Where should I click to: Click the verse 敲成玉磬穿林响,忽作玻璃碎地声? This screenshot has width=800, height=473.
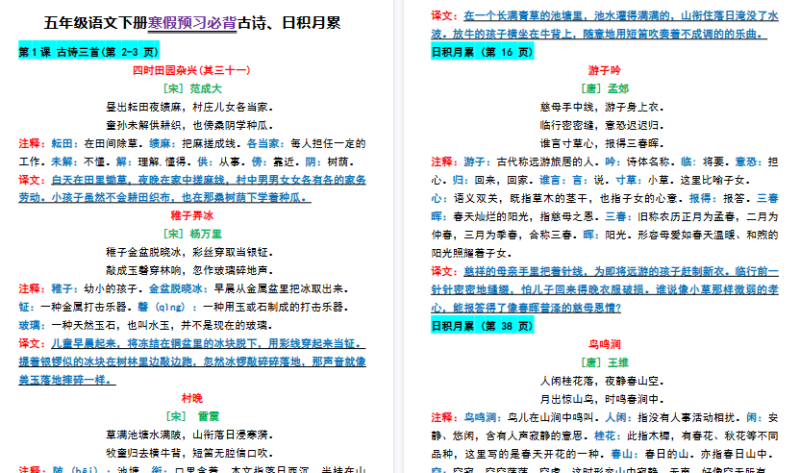(x=189, y=270)
